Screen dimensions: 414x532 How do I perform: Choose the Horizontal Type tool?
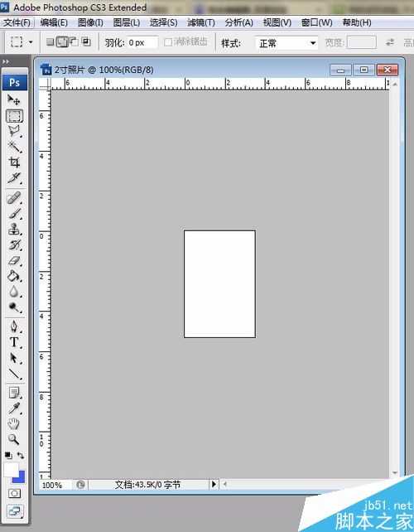pyautogui.click(x=14, y=342)
